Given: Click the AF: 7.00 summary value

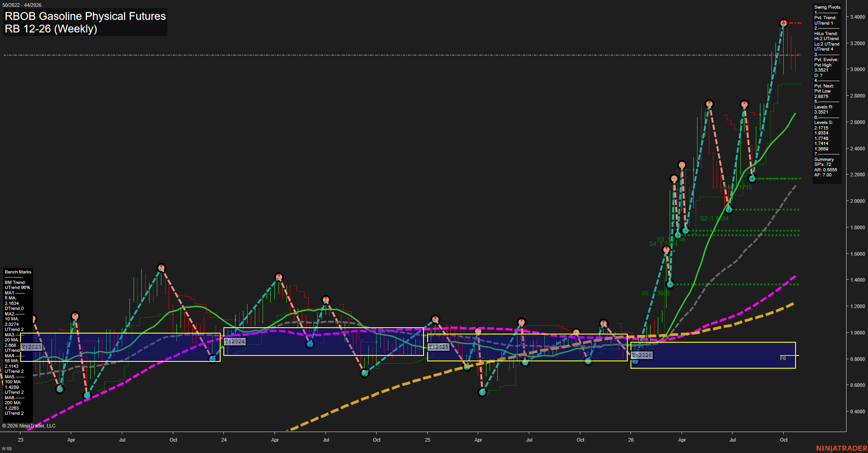Looking at the screenshot, I should click(823, 175).
